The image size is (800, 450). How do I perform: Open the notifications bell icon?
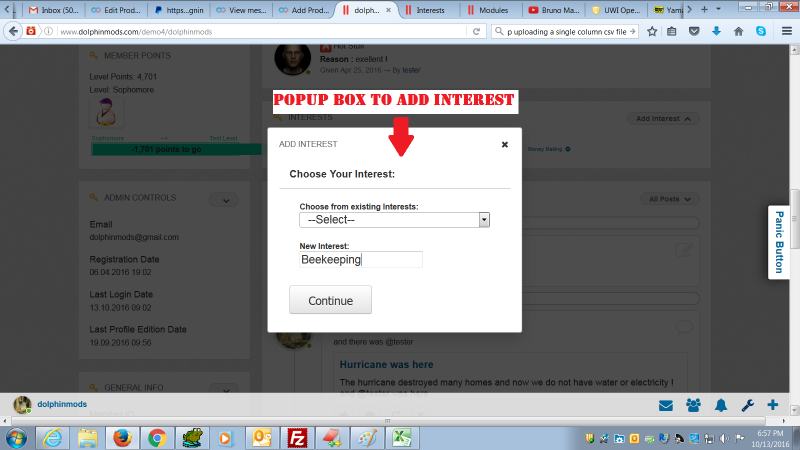click(x=720, y=405)
